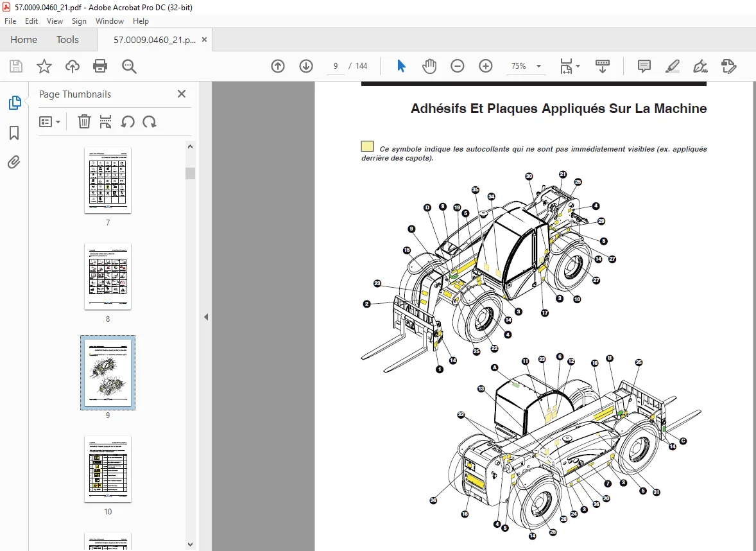Click the thumbnails scrollbar handle

[190, 173]
